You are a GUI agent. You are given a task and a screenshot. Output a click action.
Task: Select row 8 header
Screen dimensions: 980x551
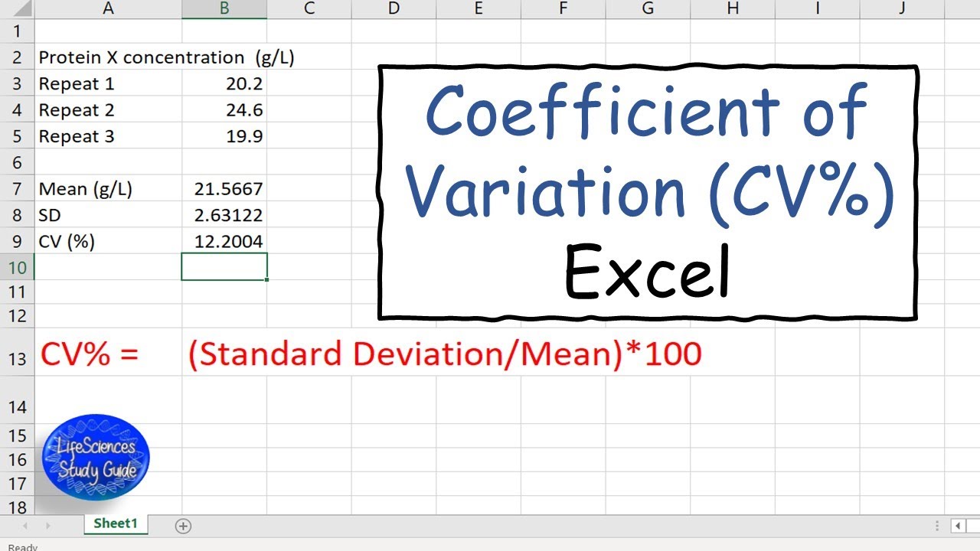click(18, 215)
